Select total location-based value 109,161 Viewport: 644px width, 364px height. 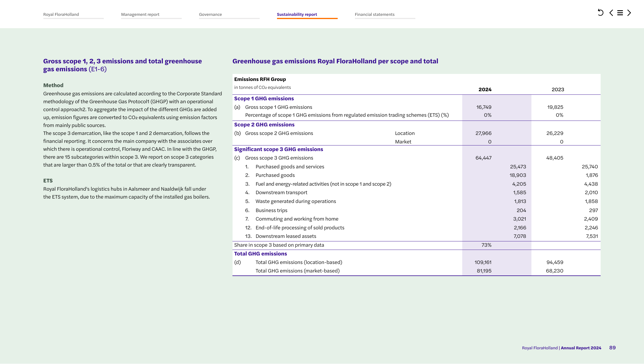[483, 262]
